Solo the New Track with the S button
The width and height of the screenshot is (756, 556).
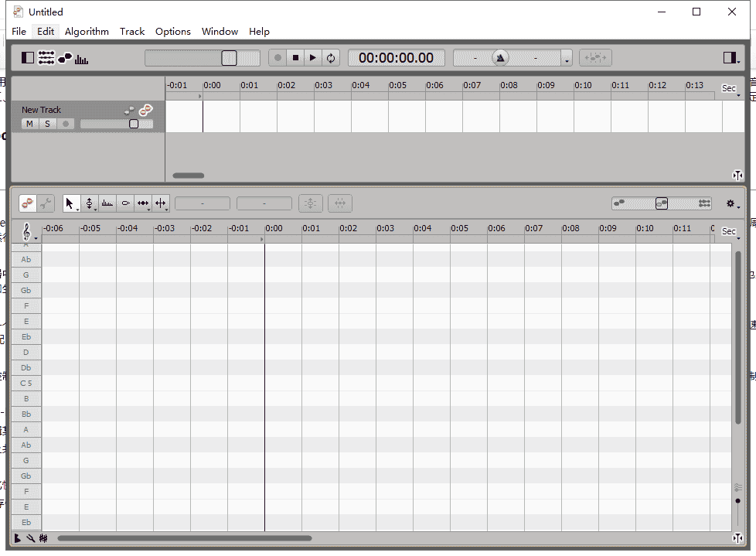(x=47, y=124)
